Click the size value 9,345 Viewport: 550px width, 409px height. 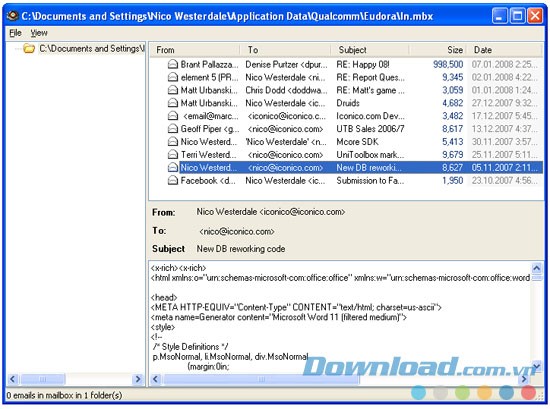click(x=452, y=78)
